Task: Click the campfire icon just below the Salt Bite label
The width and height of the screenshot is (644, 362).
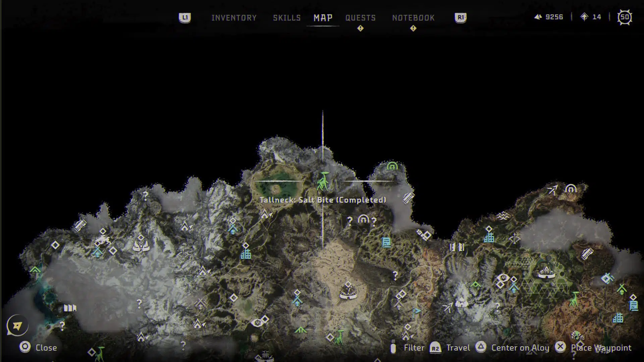Action: point(266,214)
